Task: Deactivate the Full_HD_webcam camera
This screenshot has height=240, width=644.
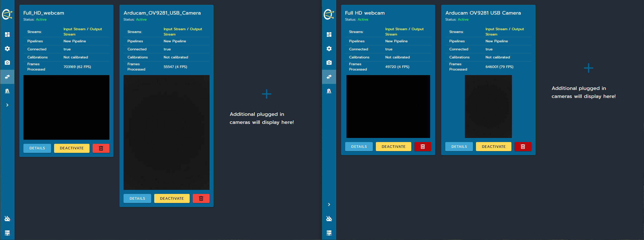Action: pos(72,148)
